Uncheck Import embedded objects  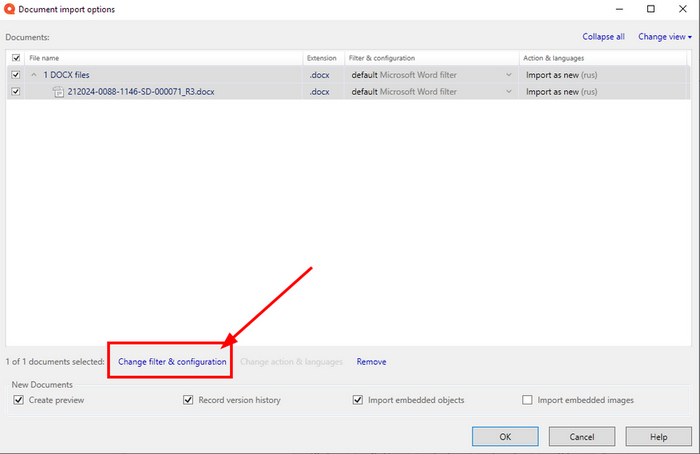tap(358, 400)
